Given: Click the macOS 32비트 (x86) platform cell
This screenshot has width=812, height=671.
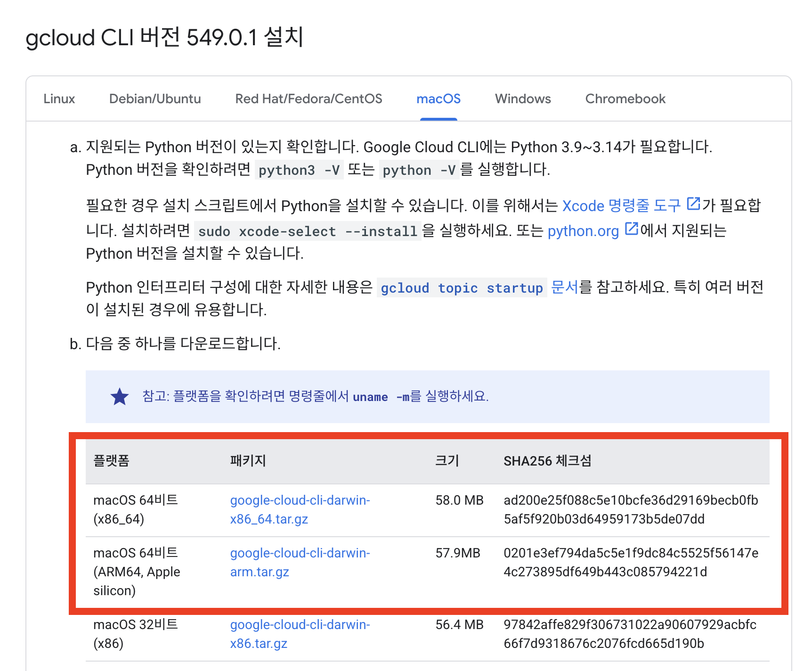Looking at the screenshot, I should click(136, 634).
